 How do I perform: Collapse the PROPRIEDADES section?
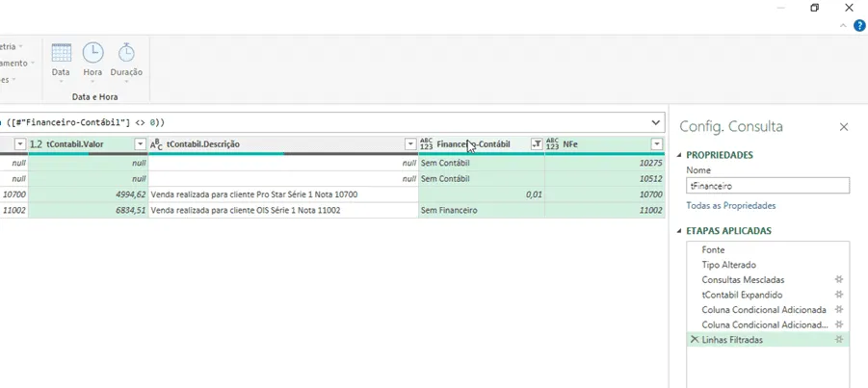point(680,156)
